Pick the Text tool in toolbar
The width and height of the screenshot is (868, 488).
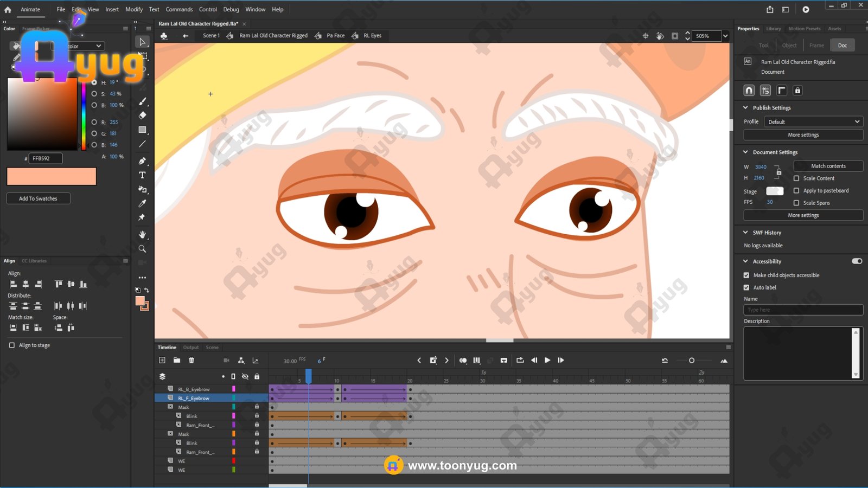(x=142, y=175)
